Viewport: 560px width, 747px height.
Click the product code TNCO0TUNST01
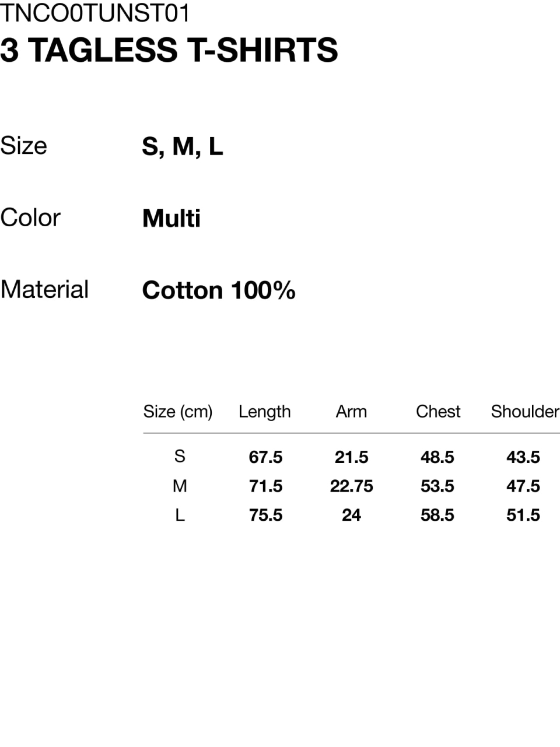(x=95, y=12)
